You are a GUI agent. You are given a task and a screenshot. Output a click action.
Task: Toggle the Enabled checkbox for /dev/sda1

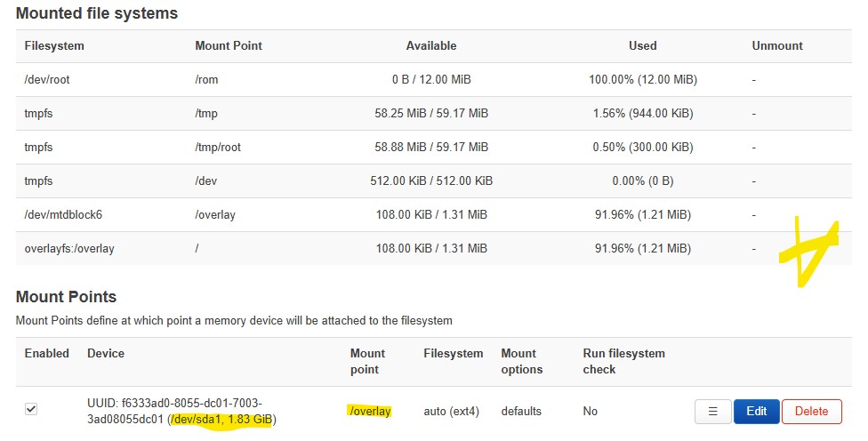(x=31, y=409)
